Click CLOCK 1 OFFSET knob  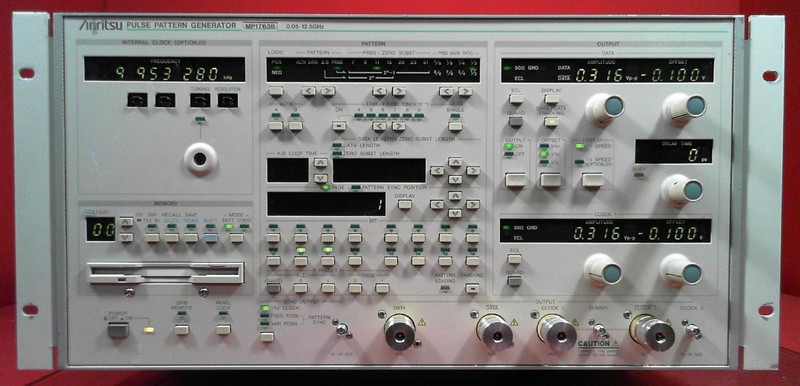click(681, 271)
